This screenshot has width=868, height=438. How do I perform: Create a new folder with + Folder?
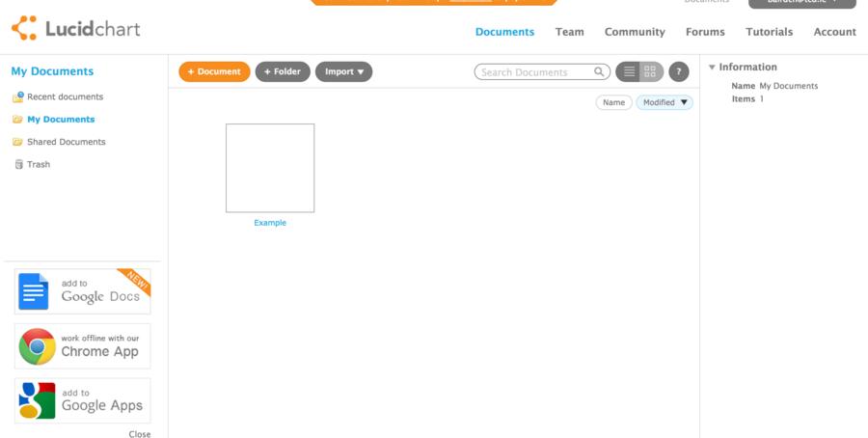pyautogui.click(x=283, y=72)
